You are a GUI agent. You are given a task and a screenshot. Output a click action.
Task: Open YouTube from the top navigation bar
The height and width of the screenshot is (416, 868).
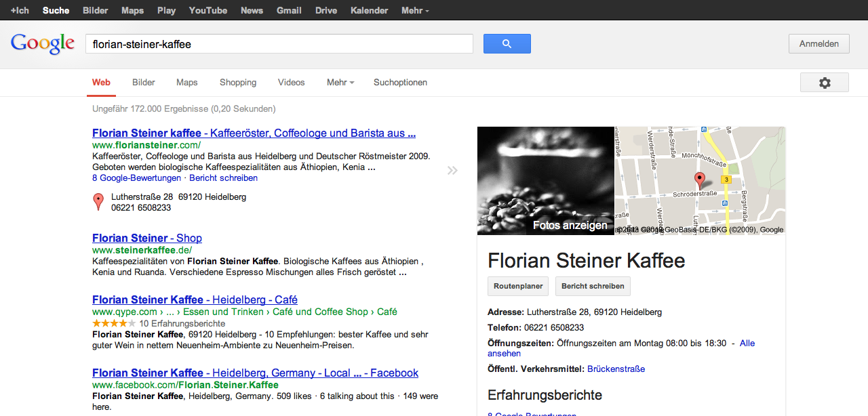click(x=208, y=10)
